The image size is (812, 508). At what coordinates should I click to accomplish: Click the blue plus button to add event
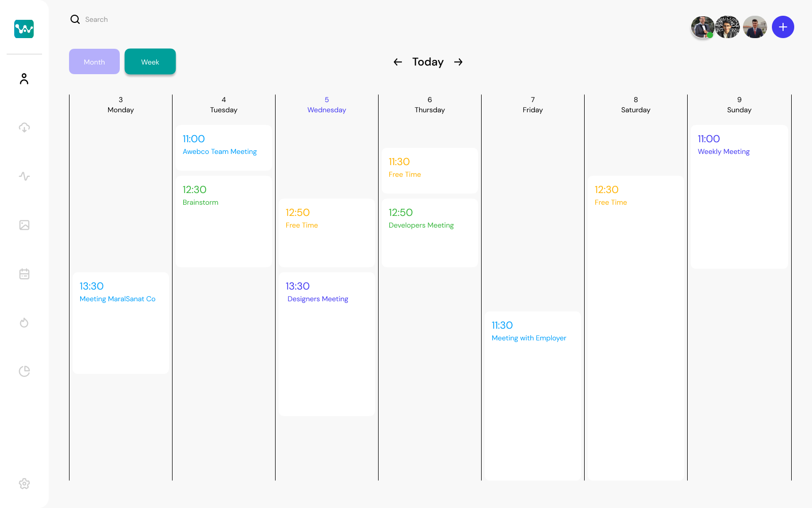click(x=783, y=27)
